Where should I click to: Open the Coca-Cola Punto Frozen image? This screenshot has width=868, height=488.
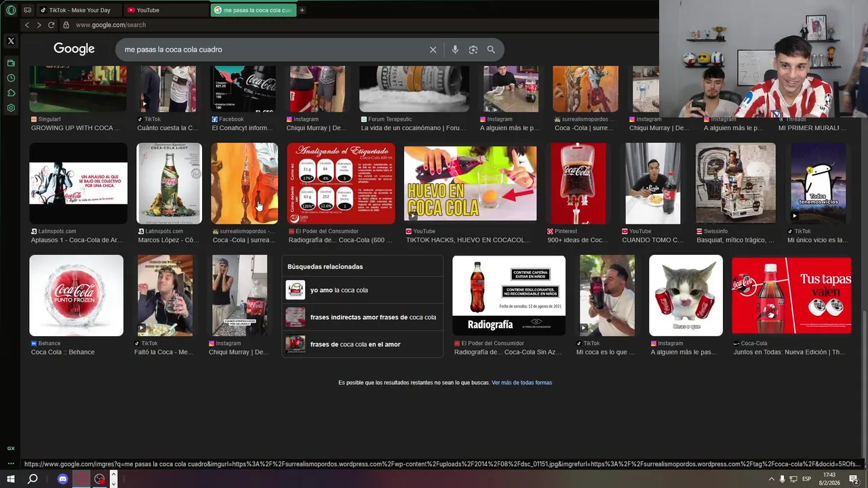coord(76,296)
